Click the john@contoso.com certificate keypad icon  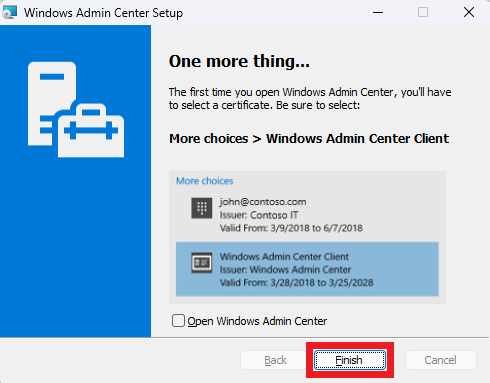[x=201, y=208]
